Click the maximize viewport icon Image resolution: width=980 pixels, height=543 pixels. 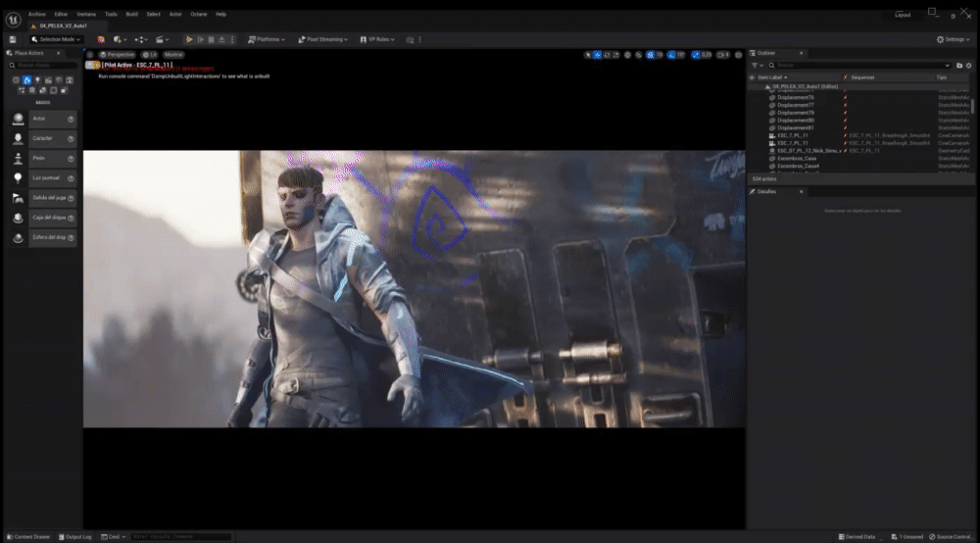[x=738, y=55]
